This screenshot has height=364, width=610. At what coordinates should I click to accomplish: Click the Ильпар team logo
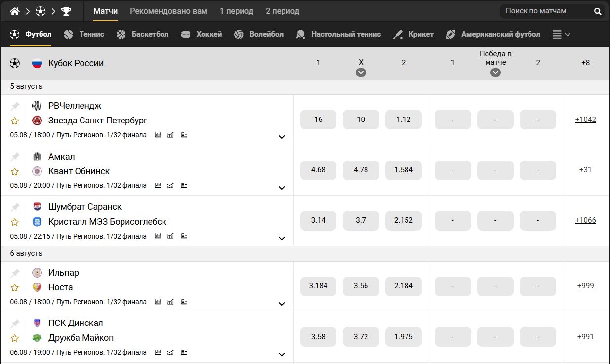tap(37, 273)
